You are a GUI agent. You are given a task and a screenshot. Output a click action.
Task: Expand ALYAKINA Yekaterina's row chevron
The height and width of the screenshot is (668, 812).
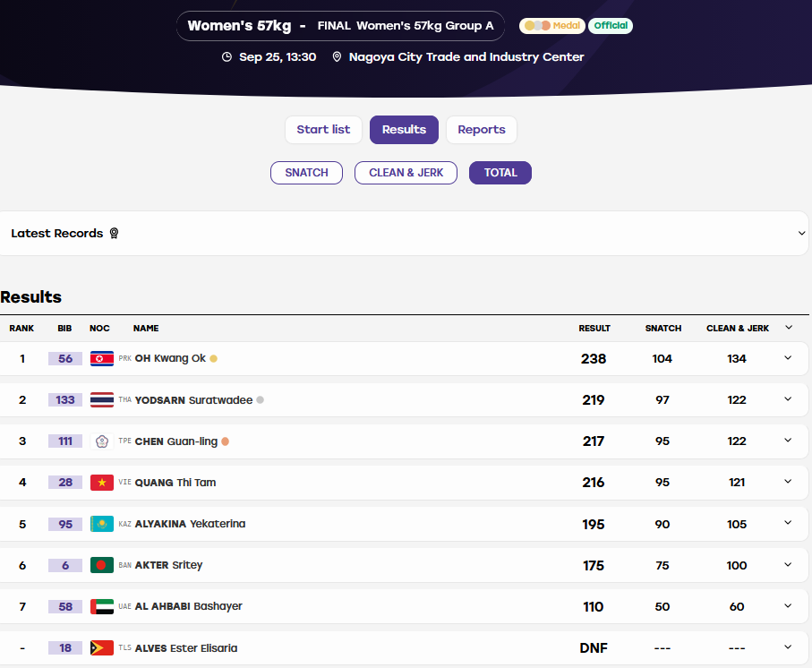pos(788,523)
